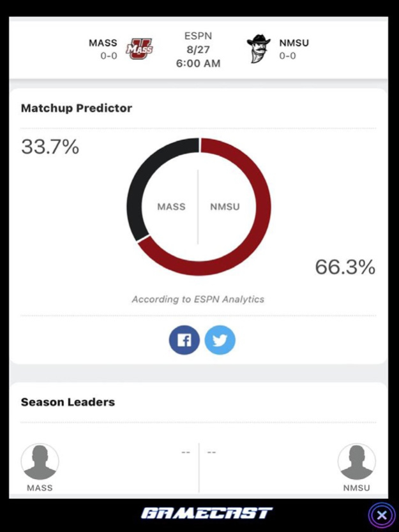
Task: Click the Season Leaders heading
Action: 68,402
